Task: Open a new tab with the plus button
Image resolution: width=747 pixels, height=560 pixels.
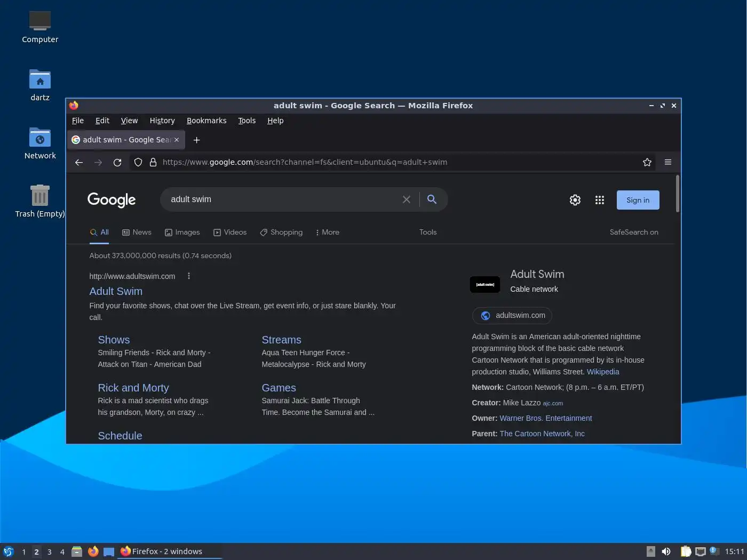Action: 196,140
